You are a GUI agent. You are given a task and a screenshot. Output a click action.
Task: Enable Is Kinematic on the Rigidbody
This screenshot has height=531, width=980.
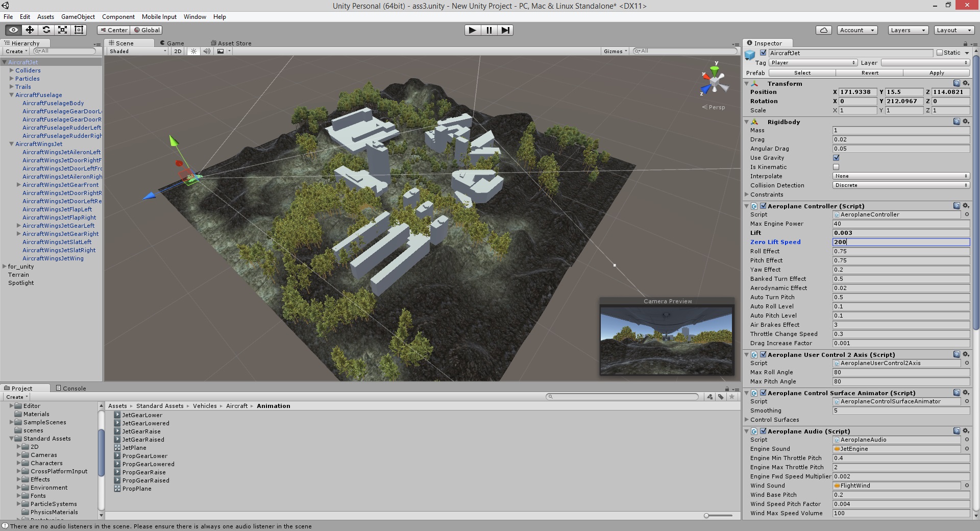[836, 167]
